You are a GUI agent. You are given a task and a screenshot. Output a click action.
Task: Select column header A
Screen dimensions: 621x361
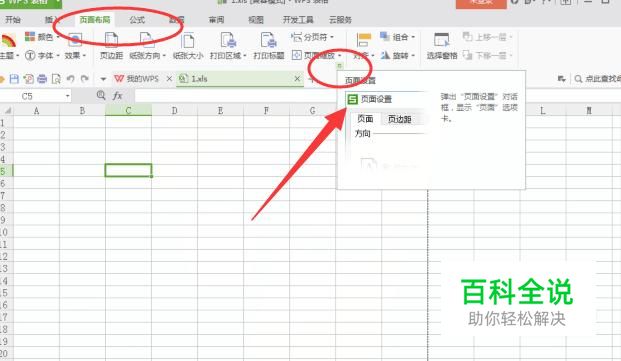36,110
